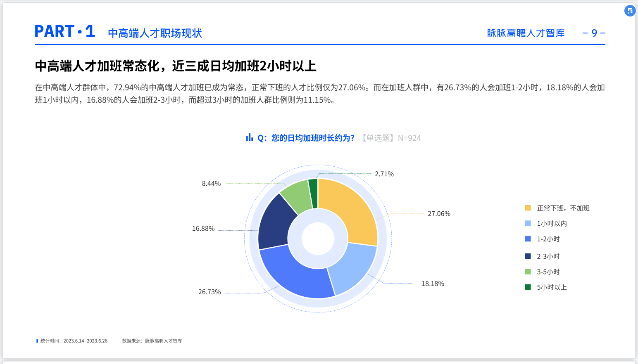
Task: Select the legend label 1-2小时
Action: 548,239
